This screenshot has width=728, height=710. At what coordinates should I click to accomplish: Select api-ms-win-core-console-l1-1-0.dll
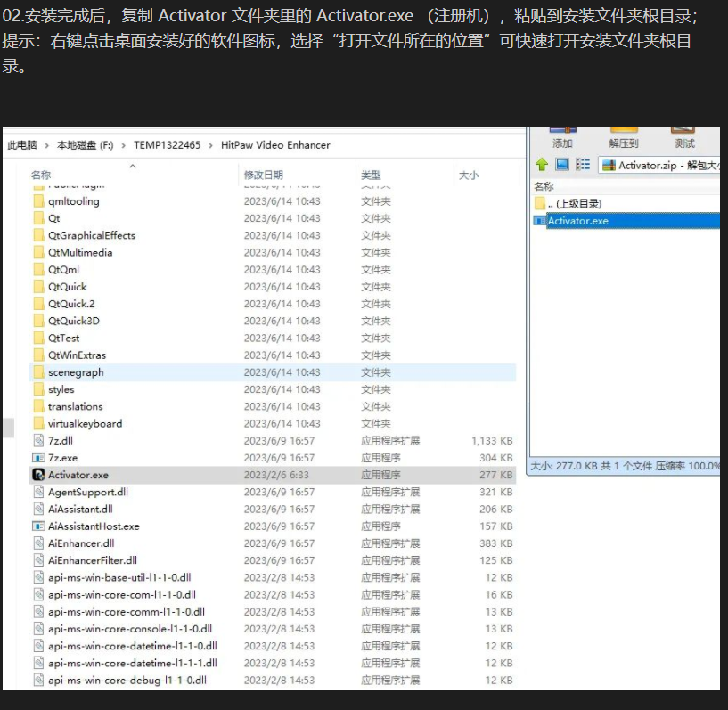(273, 629)
